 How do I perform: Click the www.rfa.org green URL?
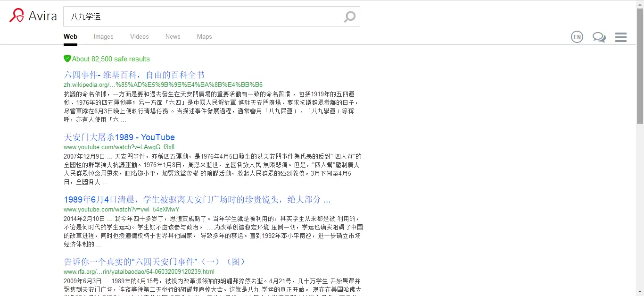pyautogui.click(x=139, y=271)
